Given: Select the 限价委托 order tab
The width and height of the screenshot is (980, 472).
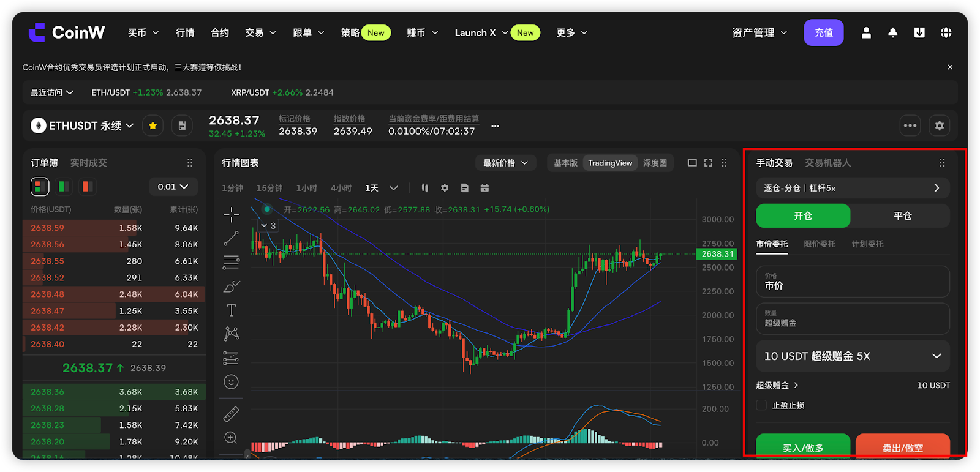Looking at the screenshot, I should pyautogui.click(x=820, y=244).
